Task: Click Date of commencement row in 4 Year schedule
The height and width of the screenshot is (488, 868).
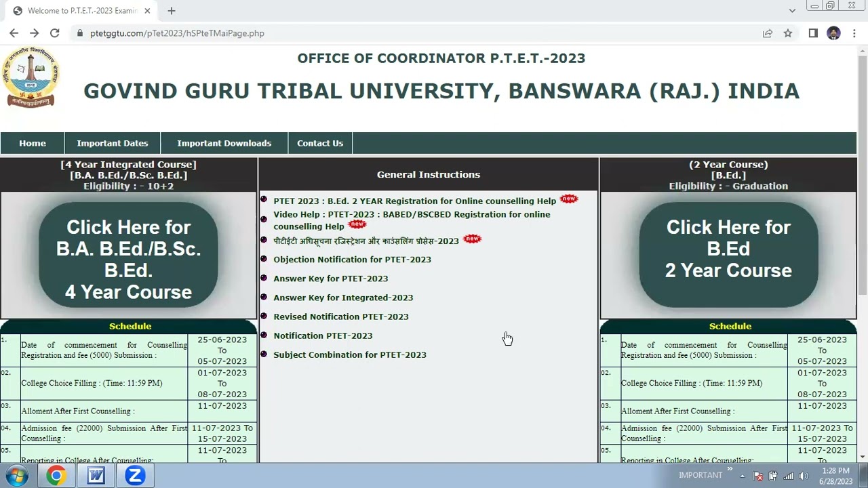Action: tap(128, 350)
